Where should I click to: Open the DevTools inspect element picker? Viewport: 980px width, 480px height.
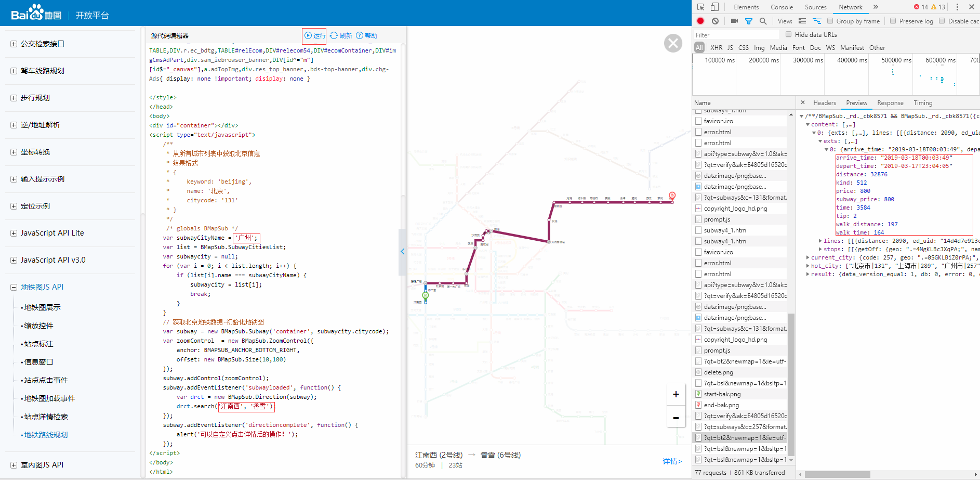click(701, 7)
